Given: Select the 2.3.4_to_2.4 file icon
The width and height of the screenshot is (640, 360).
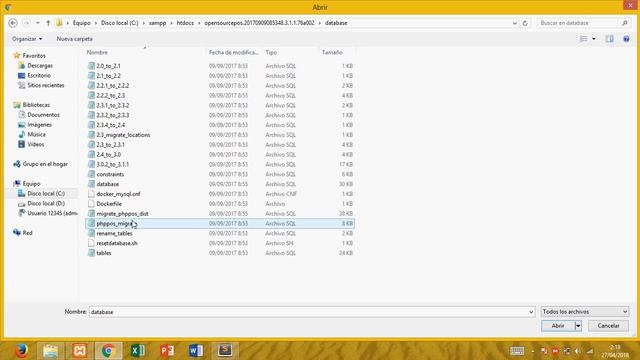Looking at the screenshot, I should tap(91, 125).
